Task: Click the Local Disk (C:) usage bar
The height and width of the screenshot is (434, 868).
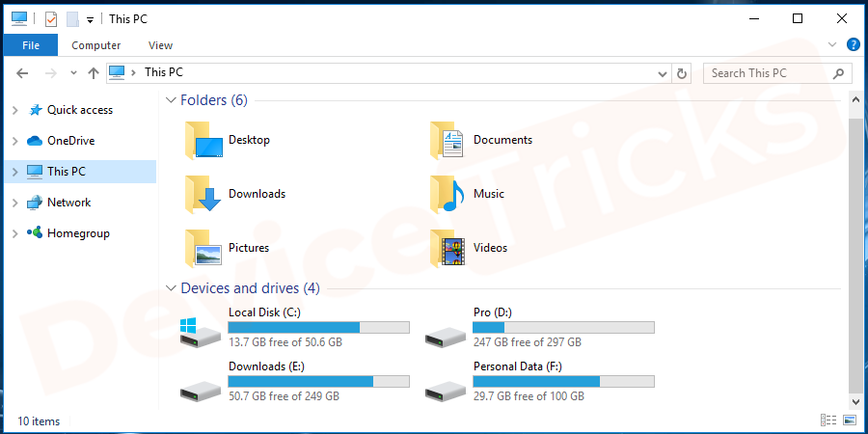Action: click(x=319, y=327)
